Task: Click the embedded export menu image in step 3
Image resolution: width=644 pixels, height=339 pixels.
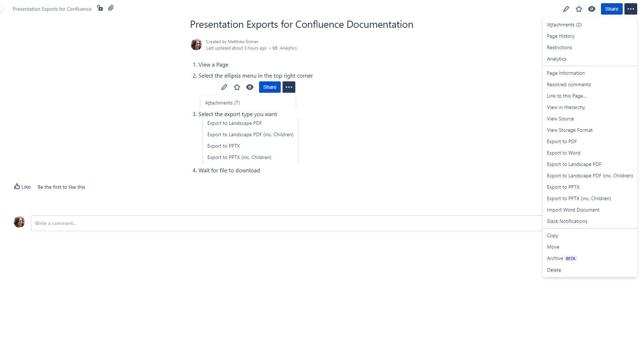Action: [x=250, y=141]
